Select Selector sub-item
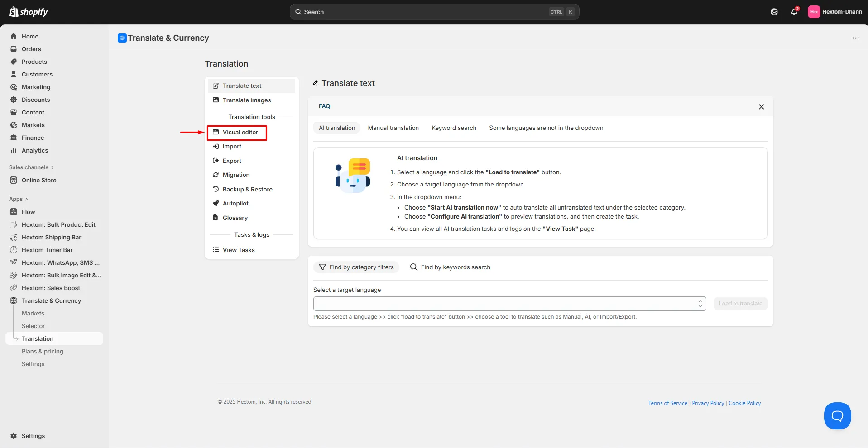Screen dimensions: 868x448 [x=33, y=326]
